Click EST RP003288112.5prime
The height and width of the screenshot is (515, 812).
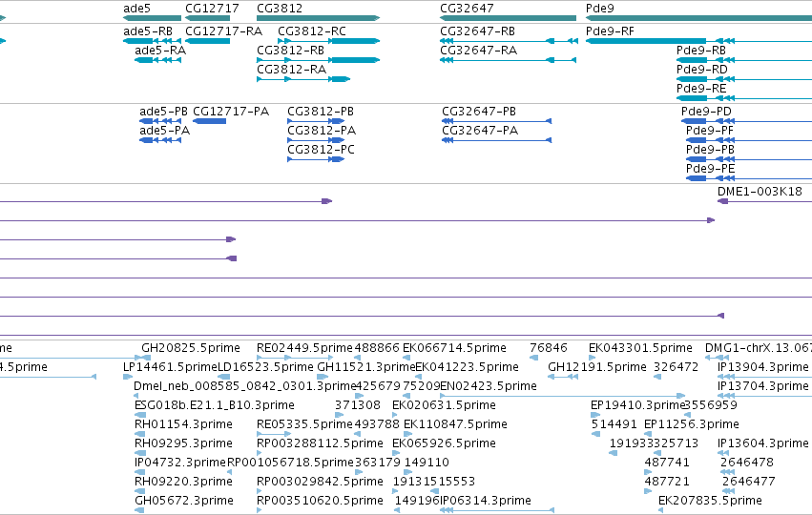point(320,443)
